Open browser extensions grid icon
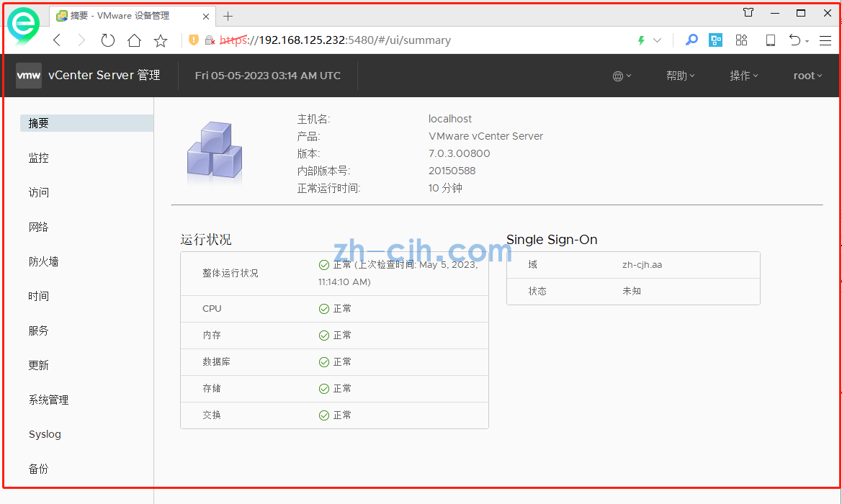The image size is (842, 504). click(742, 40)
